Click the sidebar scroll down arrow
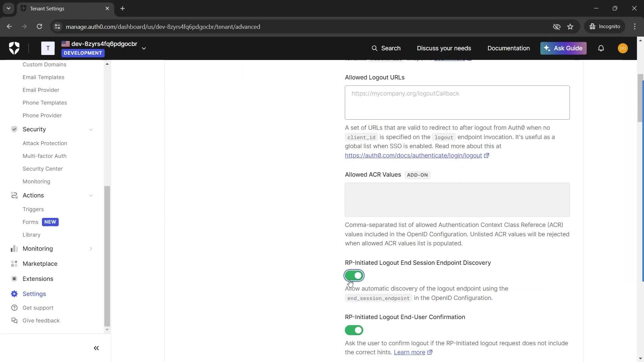This screenshot has width=644, height=362. 107,329
